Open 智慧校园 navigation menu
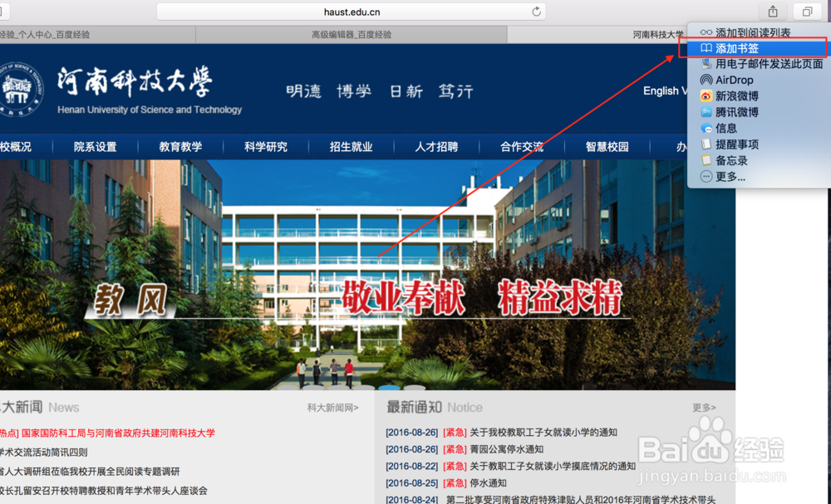Screen dimensions: 831x504 tap(607, 147)
